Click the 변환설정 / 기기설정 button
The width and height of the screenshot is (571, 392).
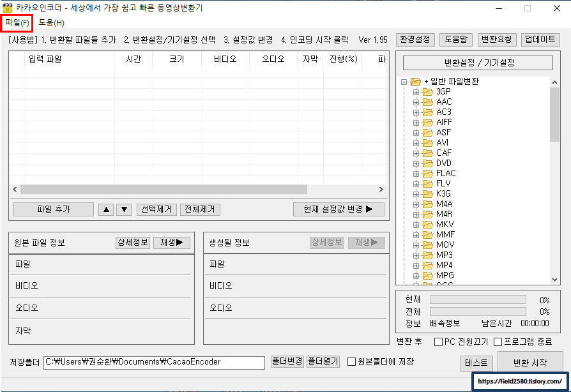(x=478, y=63)
